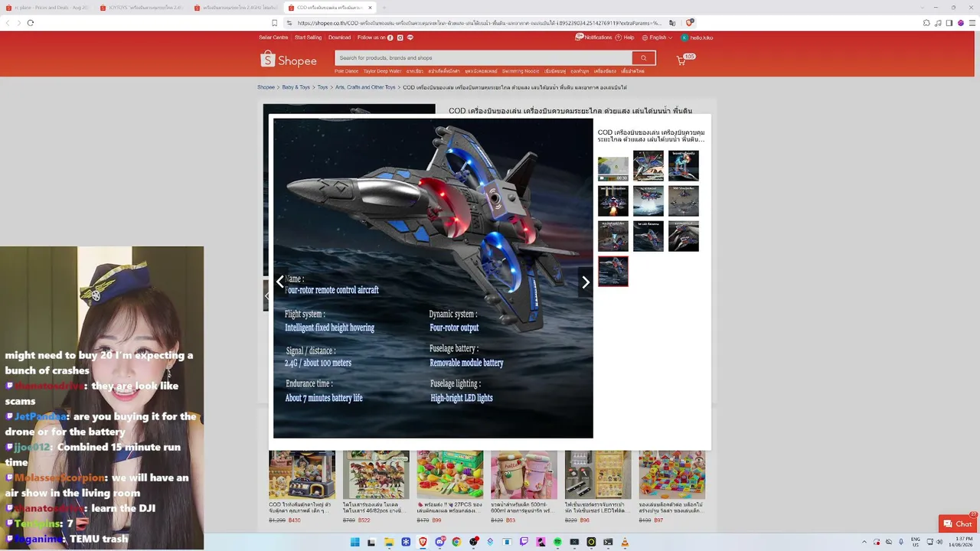Open the recommended product priced ฿97

pyautogui.click(x=672, y=486)
